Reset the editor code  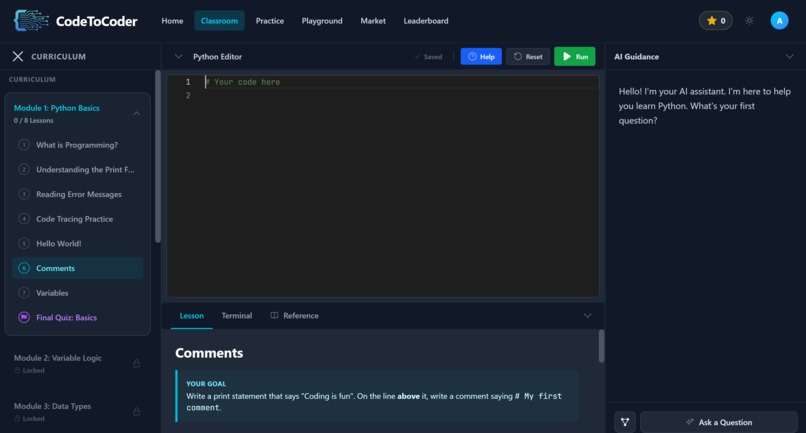coord(528,57)
